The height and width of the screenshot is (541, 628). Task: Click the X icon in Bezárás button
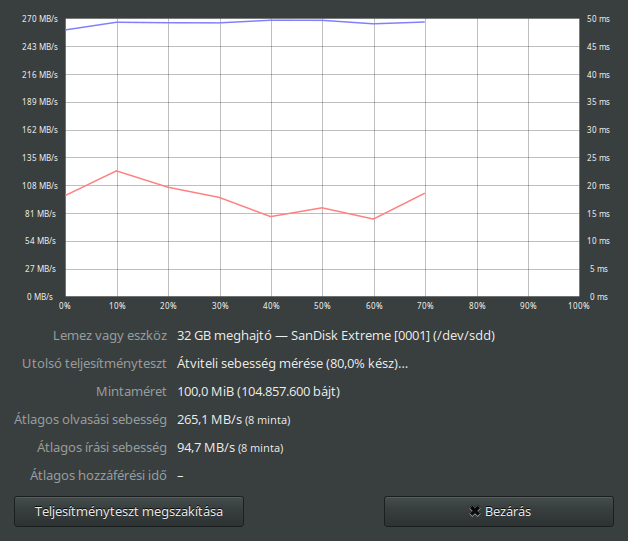[475, 511]
